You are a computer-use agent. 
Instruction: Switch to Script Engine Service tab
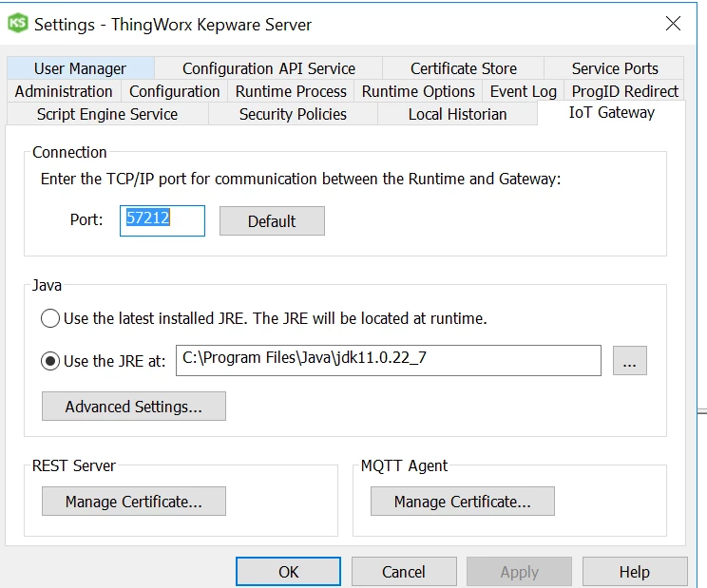[x=107, y=114]
